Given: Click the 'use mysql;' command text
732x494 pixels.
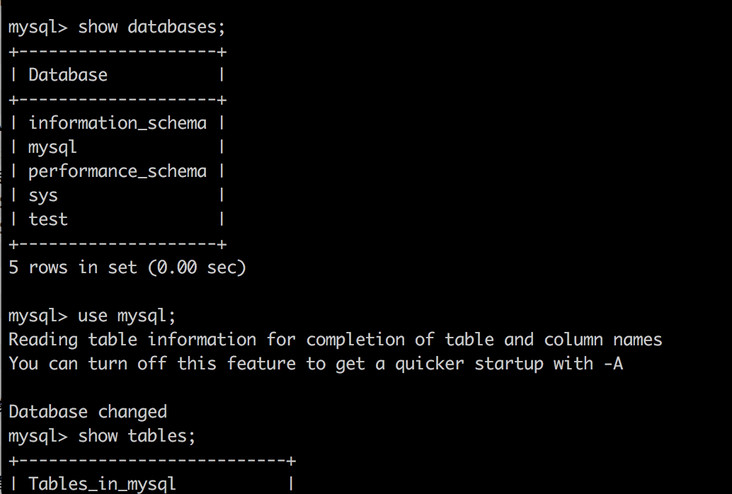Looking at the screenshot, I should [127, 316].
